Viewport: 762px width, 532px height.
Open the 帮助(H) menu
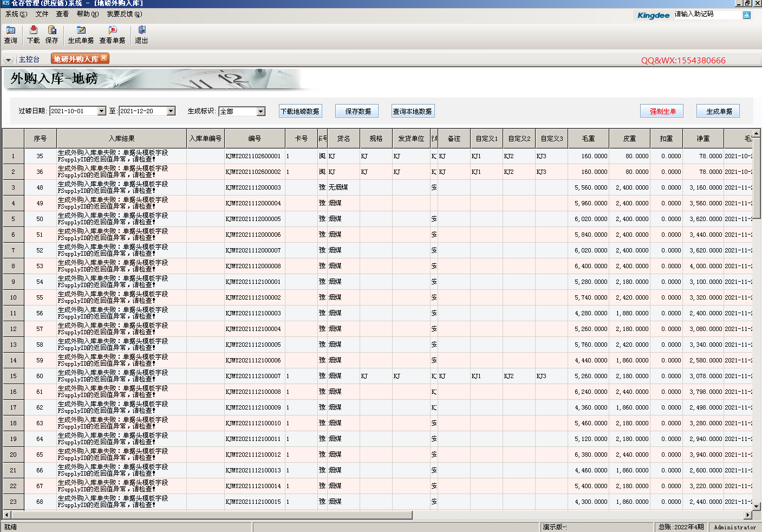(x=88, y=14)
